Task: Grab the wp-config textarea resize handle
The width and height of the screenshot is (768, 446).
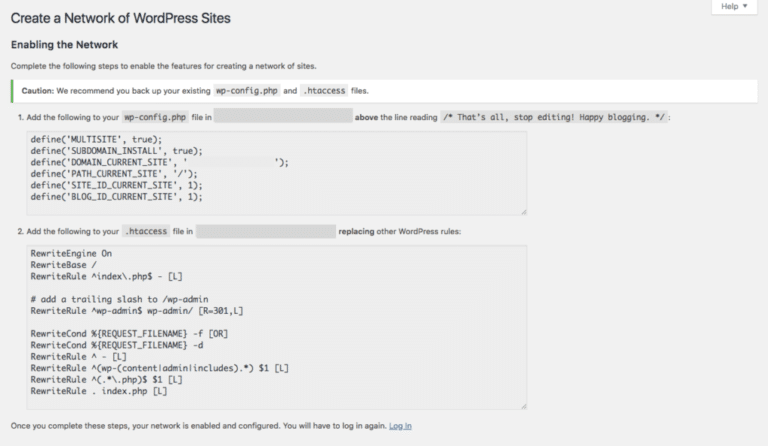Action: point(524,211)
